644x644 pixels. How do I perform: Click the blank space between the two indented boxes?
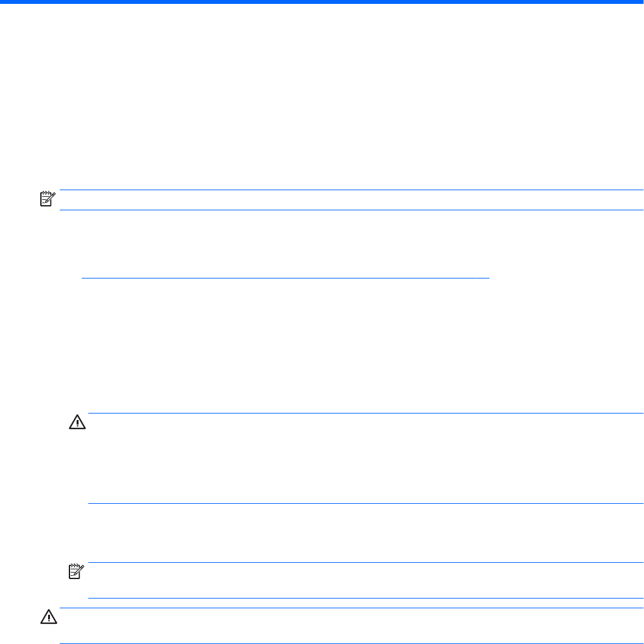pos(365,533)
